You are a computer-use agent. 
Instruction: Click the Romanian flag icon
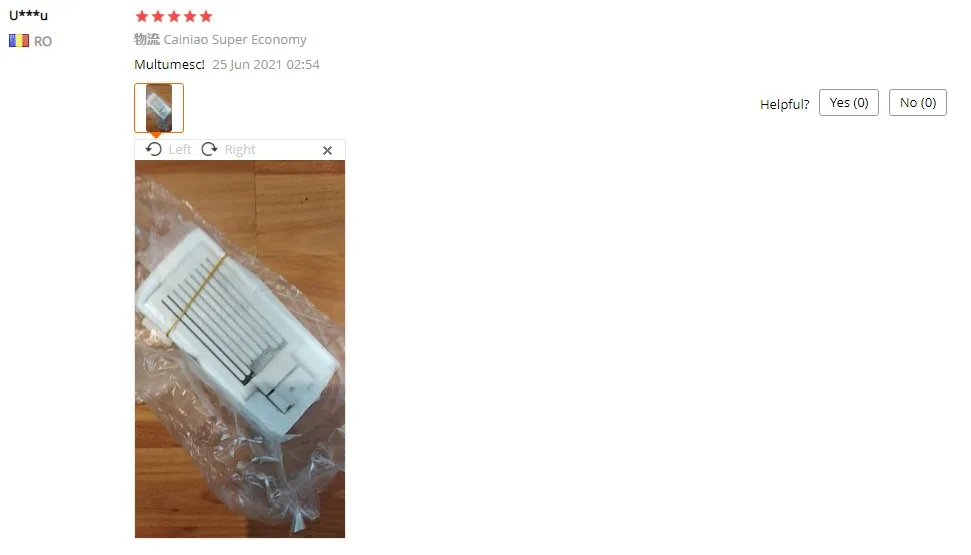(x=19, y=41)
